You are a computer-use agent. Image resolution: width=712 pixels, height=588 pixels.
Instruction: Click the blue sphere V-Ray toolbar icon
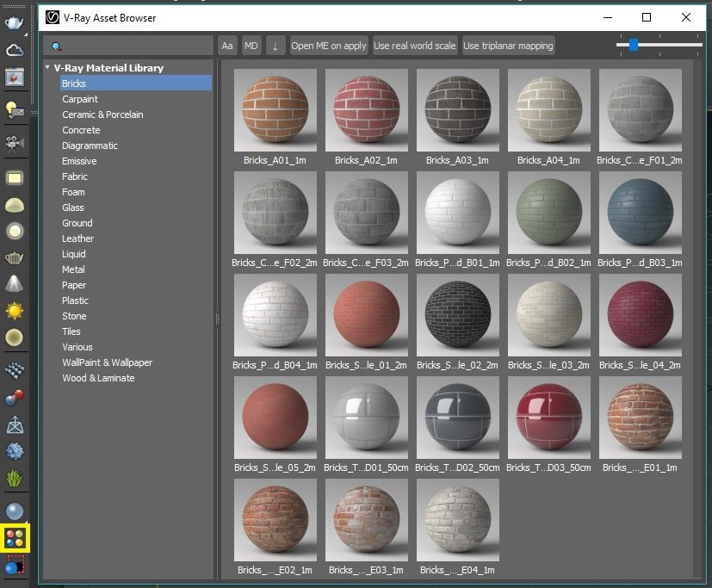pos(14,511)
